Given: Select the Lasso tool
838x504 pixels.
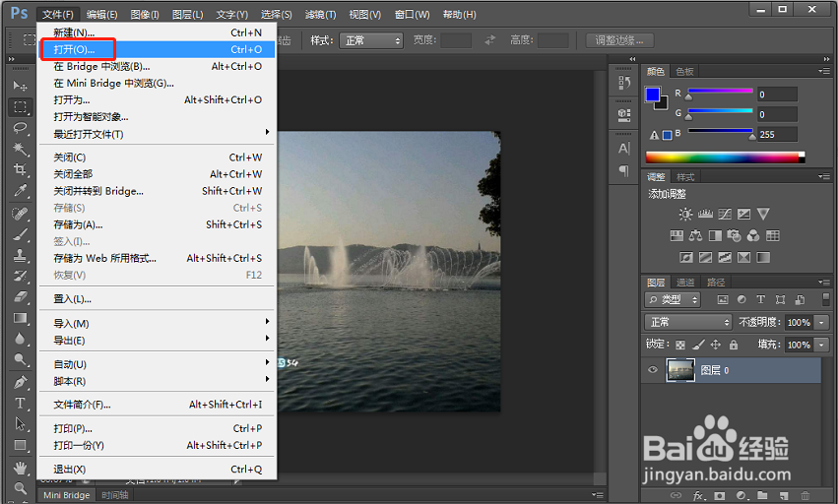Looking at the screenshot, I should pyautogui.click(x=21, y=128).
